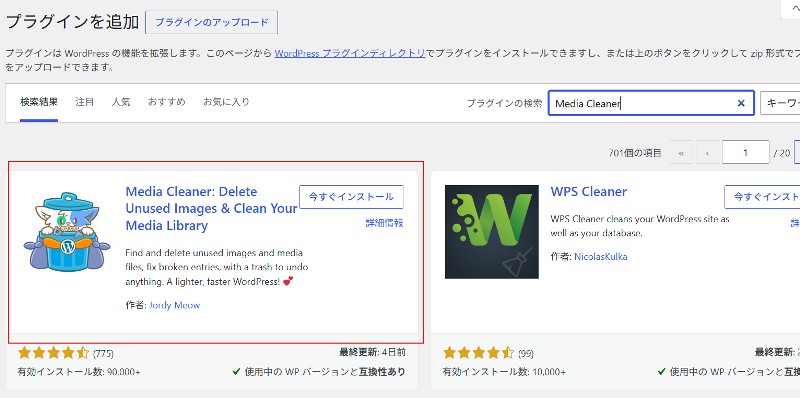
Task: Visit author NicolasKulka link
Action: [601, 257]
